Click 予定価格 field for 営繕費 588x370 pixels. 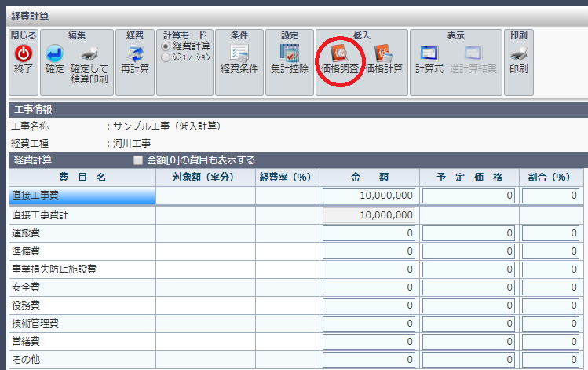coord(469,341)
